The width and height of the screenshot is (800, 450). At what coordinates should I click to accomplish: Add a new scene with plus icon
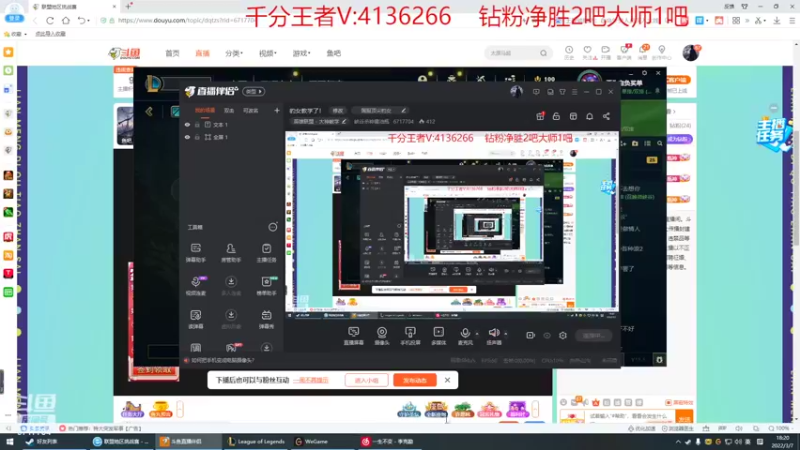coord(277,110)
